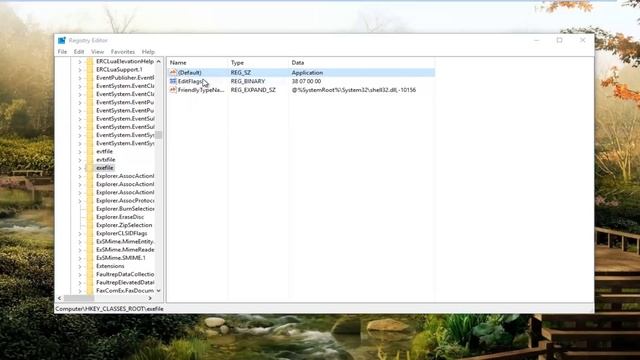Click the folder icon of ERCLuaSupport.1 key
Viewport: 640px width, 360px height.
[90, 69]
